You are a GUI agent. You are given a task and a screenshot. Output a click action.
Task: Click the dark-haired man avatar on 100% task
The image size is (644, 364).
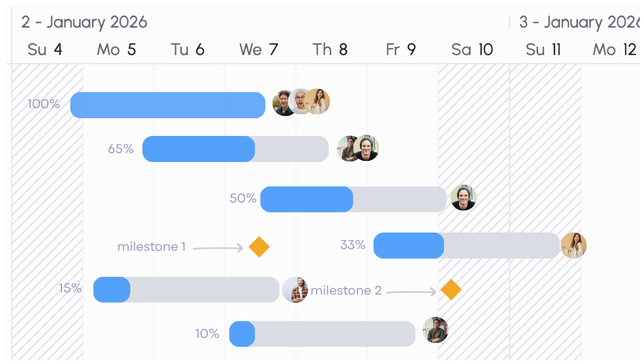click(283, 103)
